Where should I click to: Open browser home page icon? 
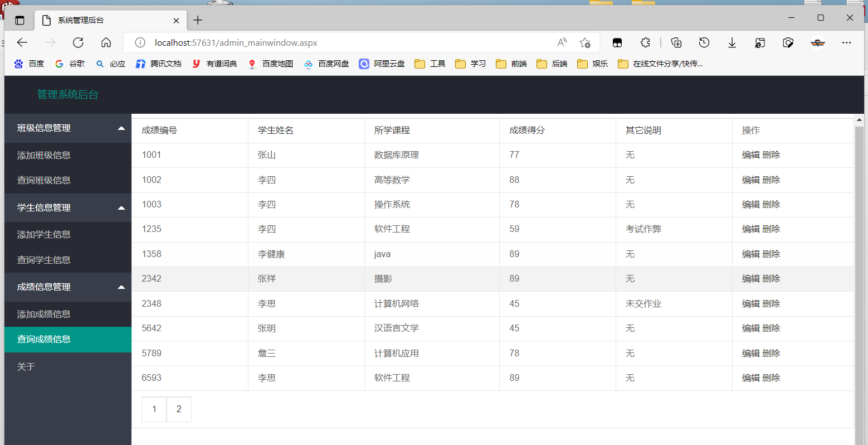pos(106,42)
